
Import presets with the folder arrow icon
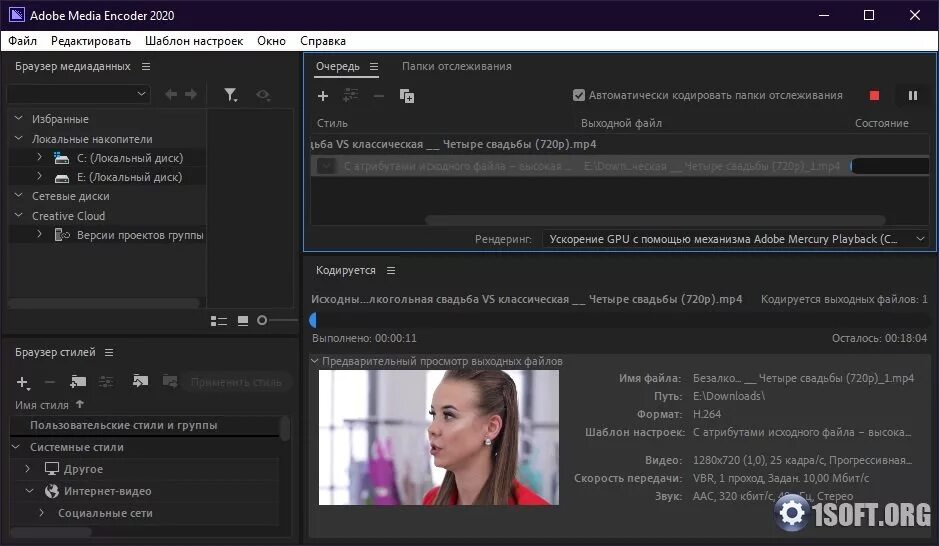pyautogui.click(x=140, y=381)
